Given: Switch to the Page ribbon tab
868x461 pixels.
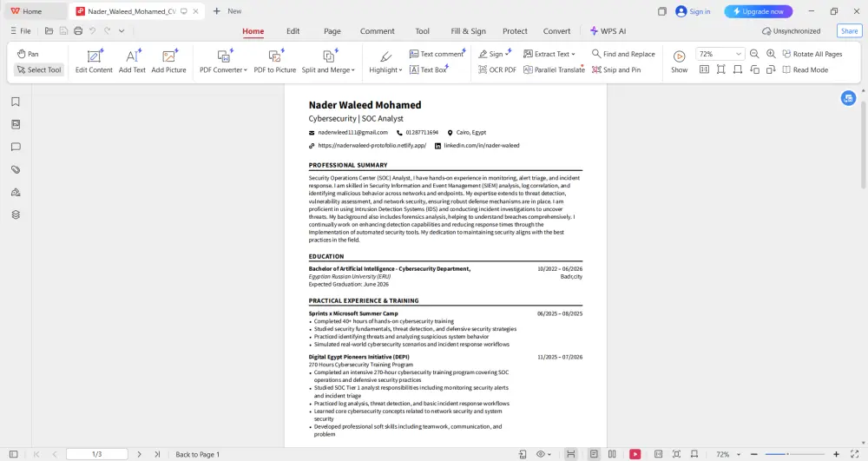Looking at the screenshot, I should tap(332, 31).
